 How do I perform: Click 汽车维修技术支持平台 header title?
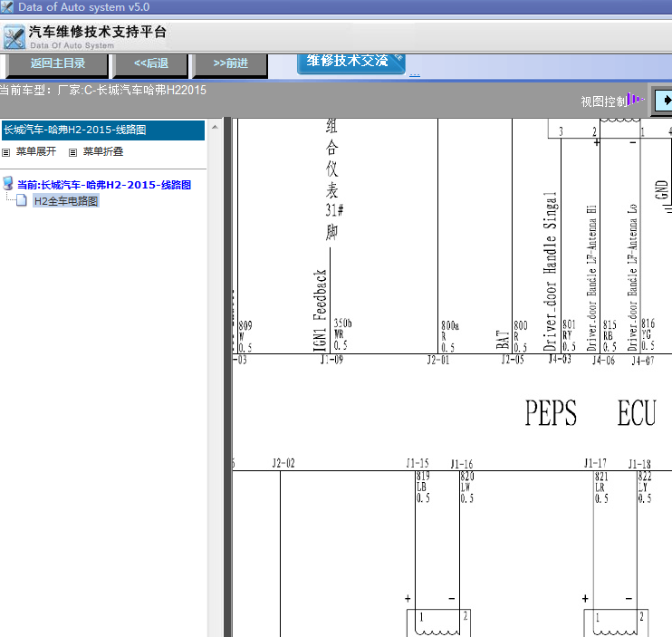tap(97, 32)
